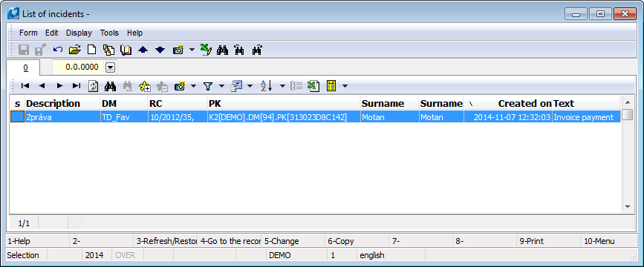Click the copy documents icon in top toolbar
Image resolution: width=644 pixels, height=267 pixels.
108,50
